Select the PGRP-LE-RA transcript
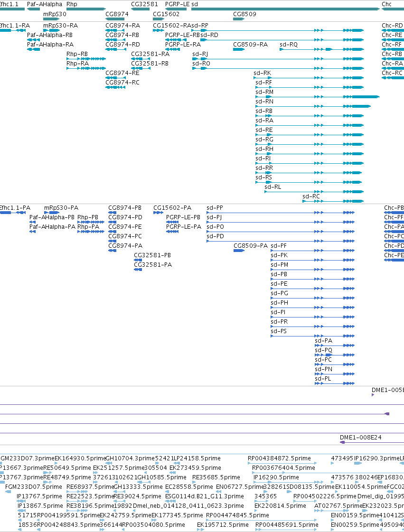 (172, 49)
